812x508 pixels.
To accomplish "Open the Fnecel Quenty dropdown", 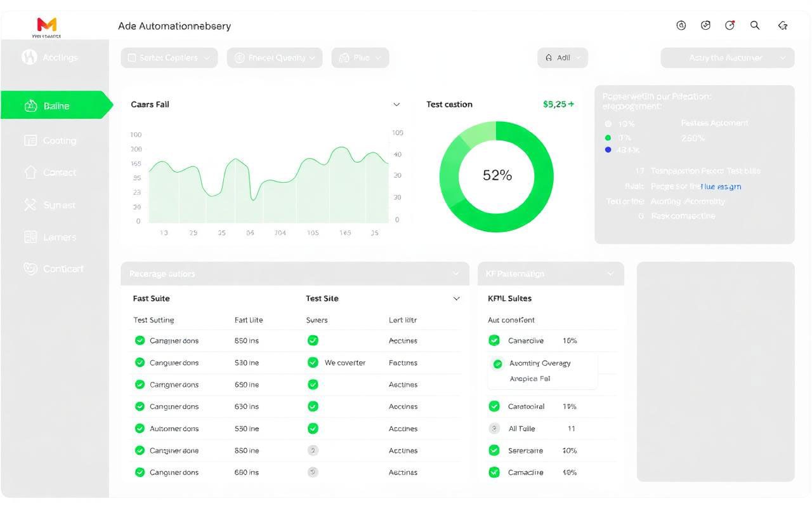I will click(275, 58).
